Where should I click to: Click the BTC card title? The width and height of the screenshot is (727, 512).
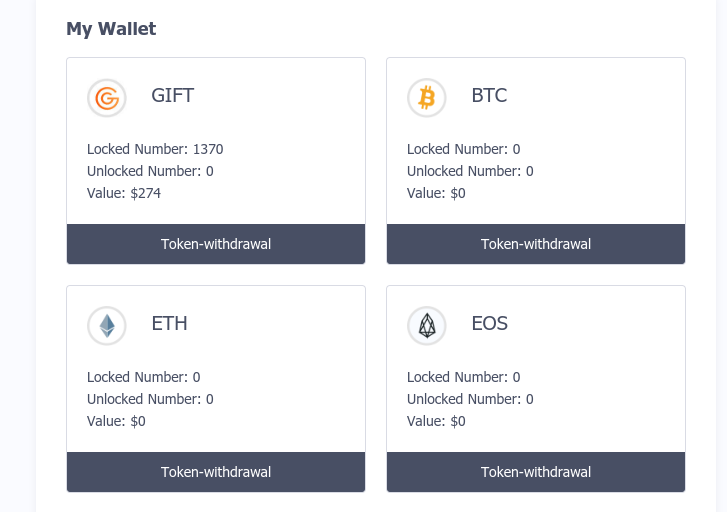point(489,96)
